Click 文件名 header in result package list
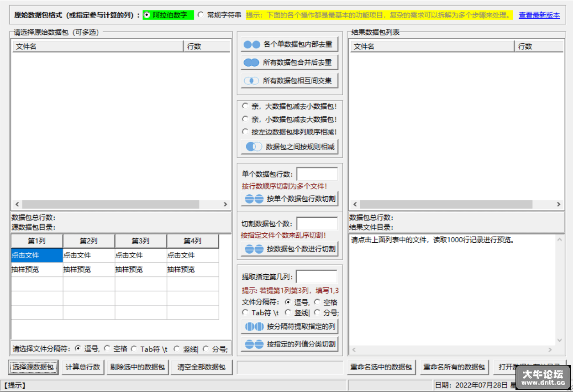 pyautogui.click(x=432, y=46)
